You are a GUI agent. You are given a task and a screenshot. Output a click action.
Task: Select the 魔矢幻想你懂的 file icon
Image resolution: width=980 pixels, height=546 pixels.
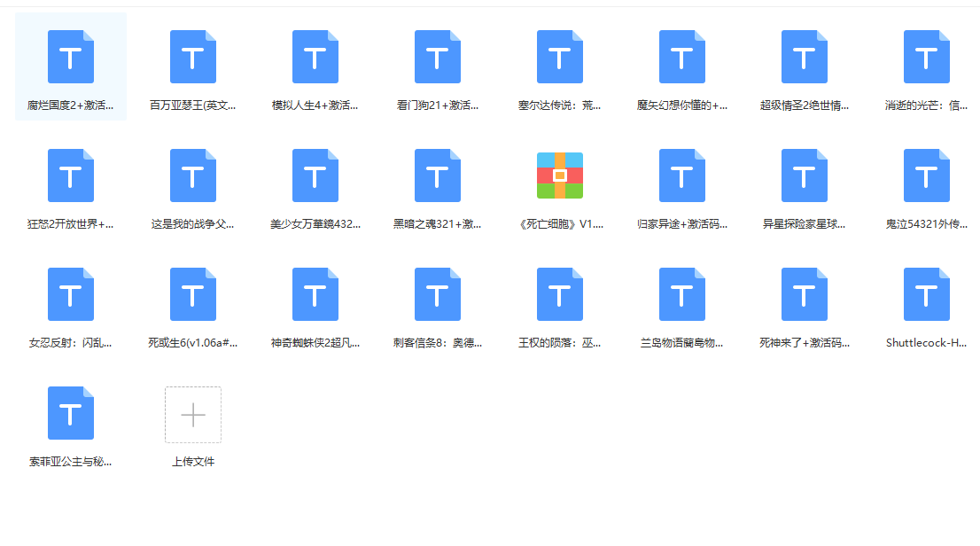point(682,57)
